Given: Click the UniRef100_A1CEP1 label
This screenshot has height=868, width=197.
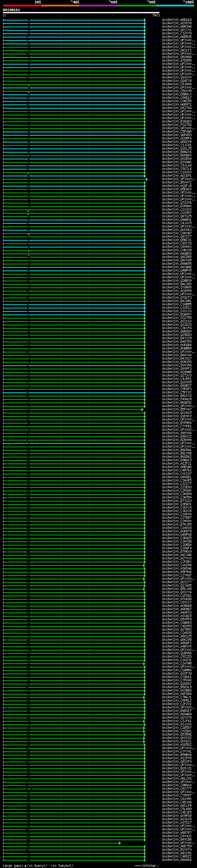Looking at the screenshot, I should point(177,176).
